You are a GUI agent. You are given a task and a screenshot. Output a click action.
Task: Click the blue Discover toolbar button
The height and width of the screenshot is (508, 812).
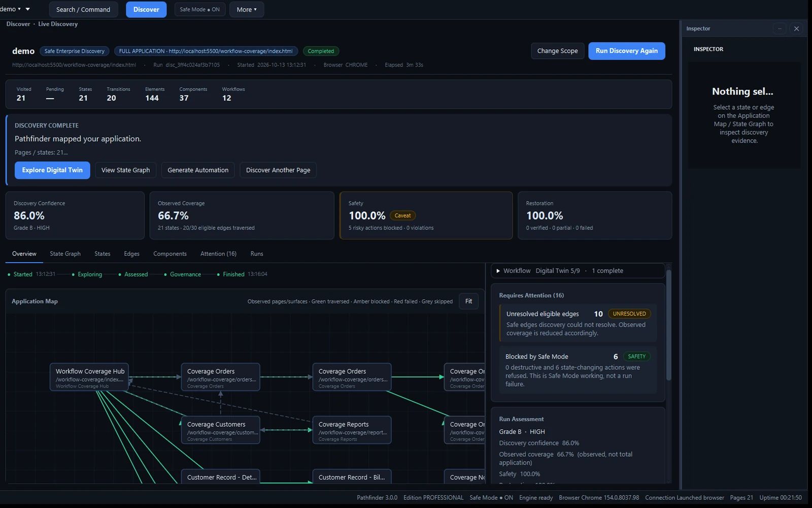click(x=146, y=10)
